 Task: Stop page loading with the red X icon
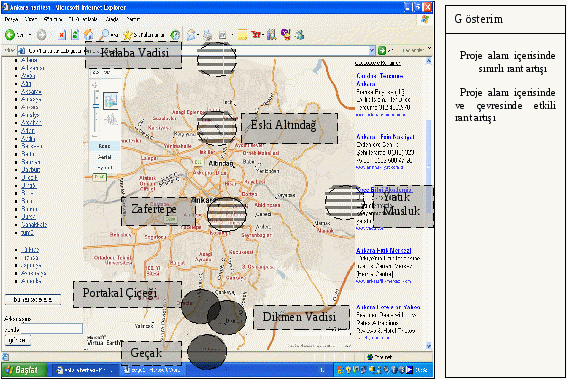62,35
